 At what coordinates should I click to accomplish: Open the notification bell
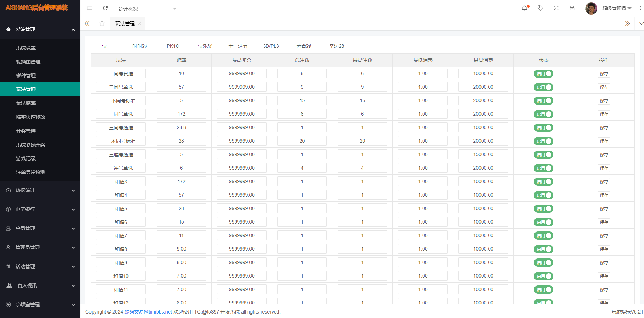pyautogui.click(x=524, y=8)
